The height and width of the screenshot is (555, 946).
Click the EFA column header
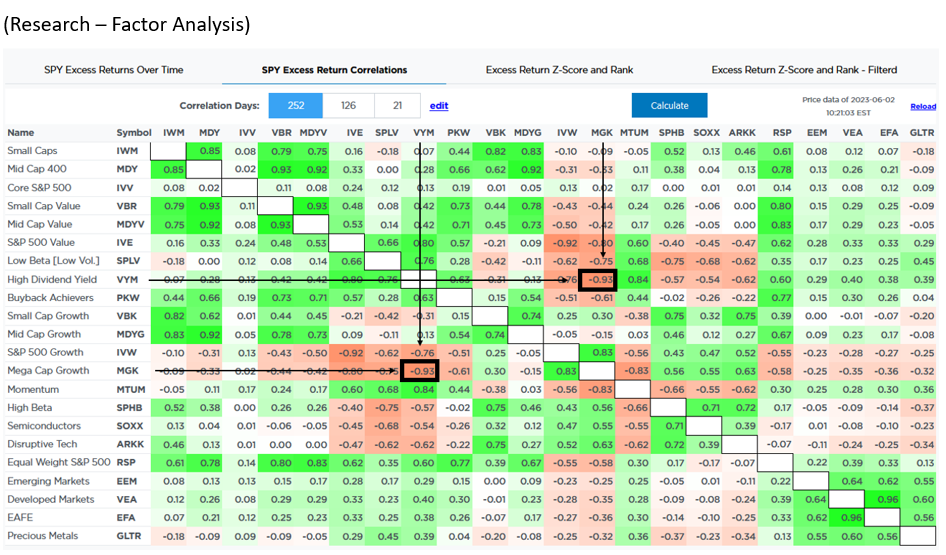coord(889,133)
